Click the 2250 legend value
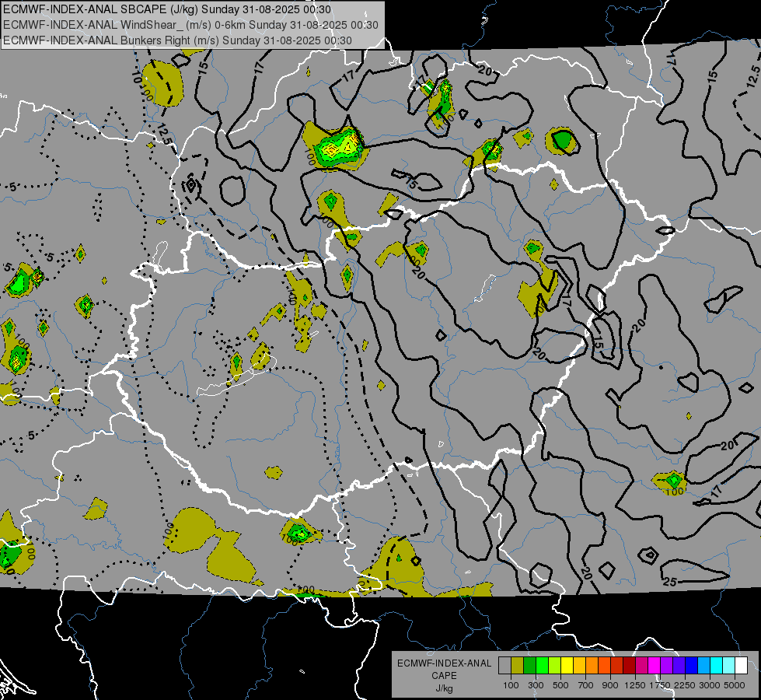 (686, 685)
